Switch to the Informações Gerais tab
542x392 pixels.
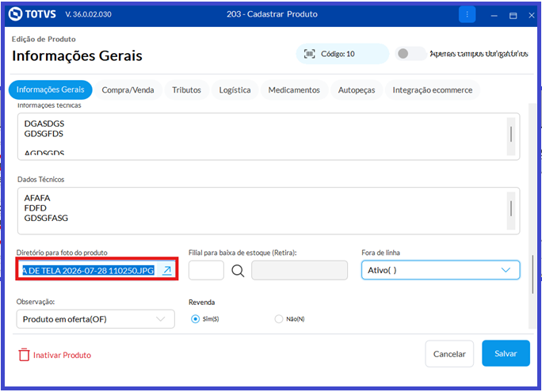51,89
